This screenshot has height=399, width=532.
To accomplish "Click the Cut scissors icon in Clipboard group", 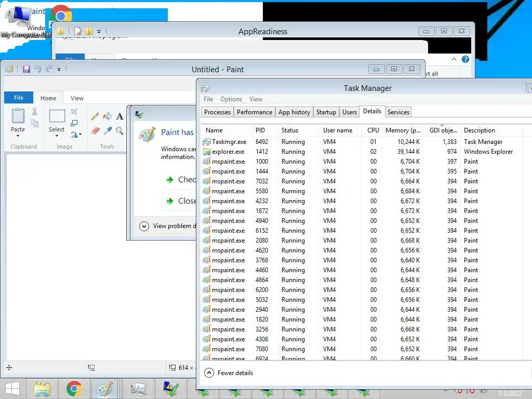I will 35,112.
